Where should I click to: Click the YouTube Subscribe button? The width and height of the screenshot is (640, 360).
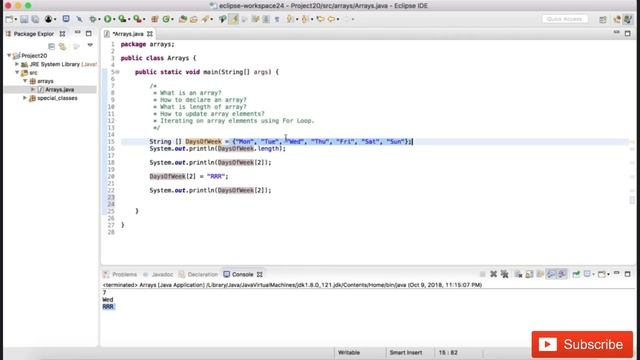[582, 344]
